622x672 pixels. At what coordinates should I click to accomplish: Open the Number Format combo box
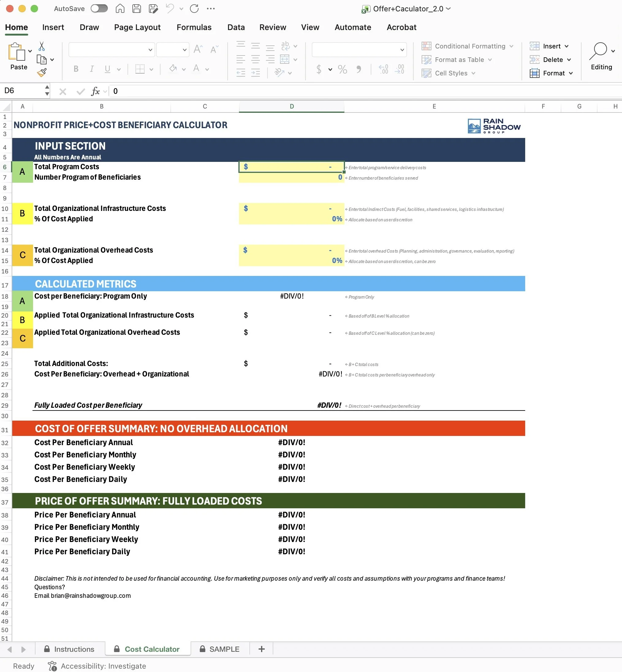click(x=359, y=50)
